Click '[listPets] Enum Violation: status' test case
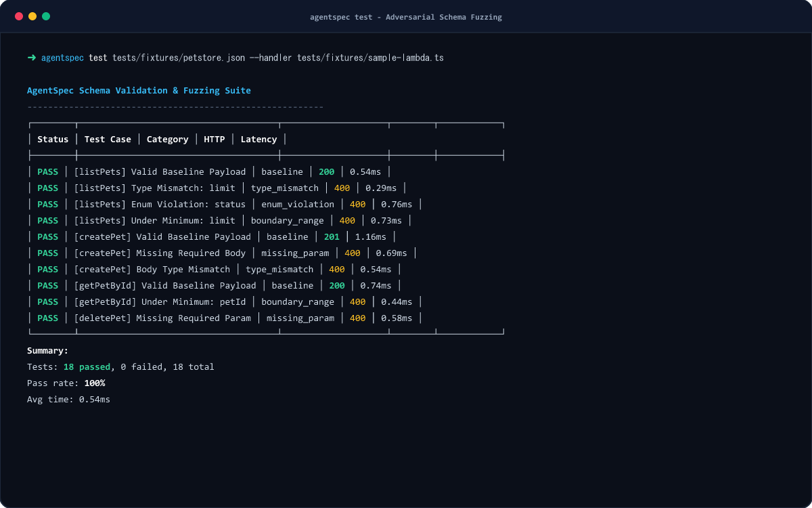The height and width of the screenshot is (508, 812). tap(160, 205)
